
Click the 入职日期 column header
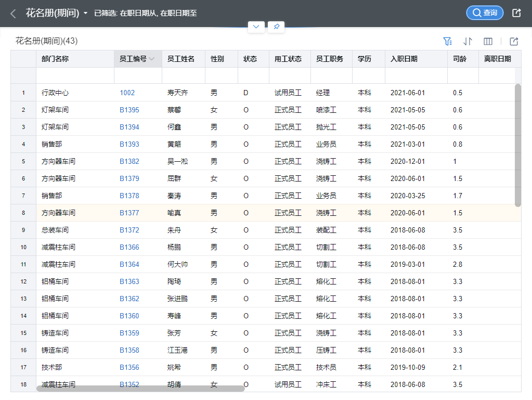(417, 59)
